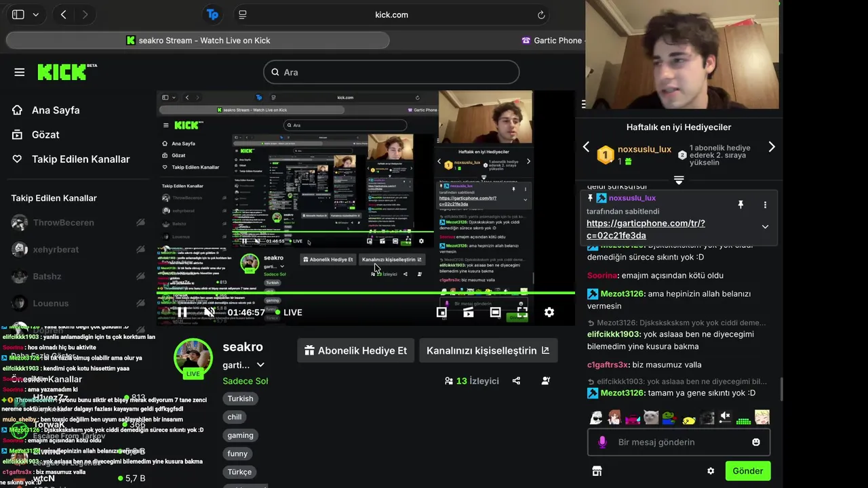The height and width of the screenshot is (488, 868).
Task: Open xehyrberat followed channel
Action: click(78, 249)
